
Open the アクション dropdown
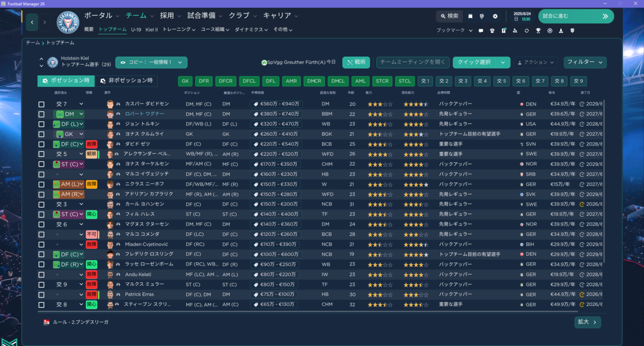pos(536,62)
